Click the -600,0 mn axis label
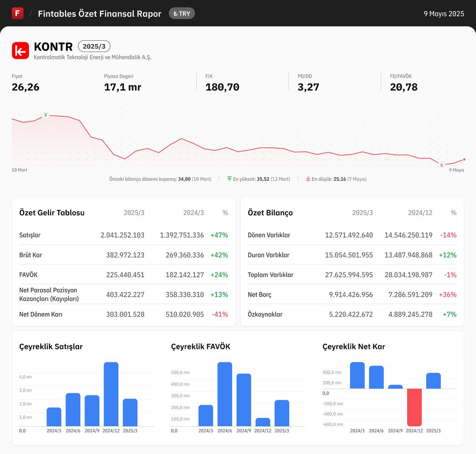Screen dimensions: 476x454 (333, 424)
